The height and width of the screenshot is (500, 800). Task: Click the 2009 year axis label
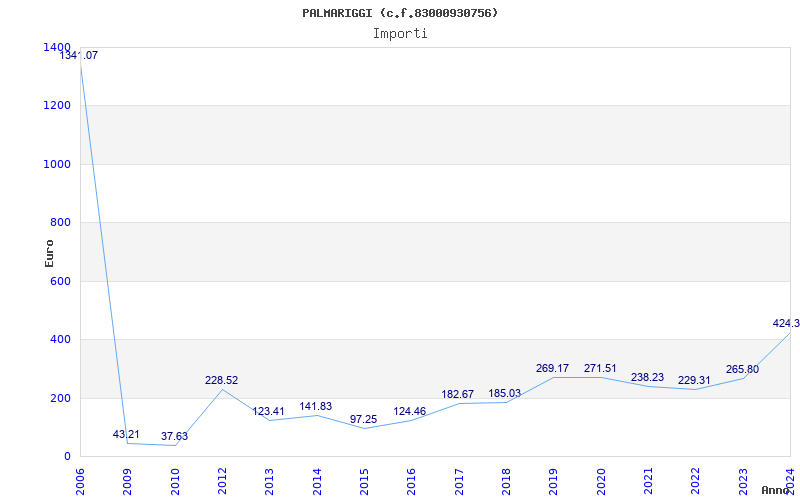click(x=128, y=482)
